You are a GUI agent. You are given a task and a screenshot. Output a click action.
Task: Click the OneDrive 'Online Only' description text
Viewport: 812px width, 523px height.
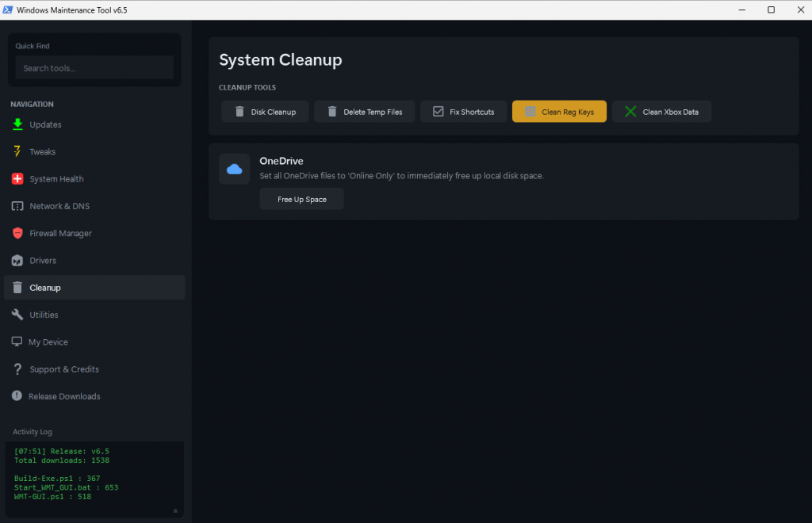pos(401,176)
